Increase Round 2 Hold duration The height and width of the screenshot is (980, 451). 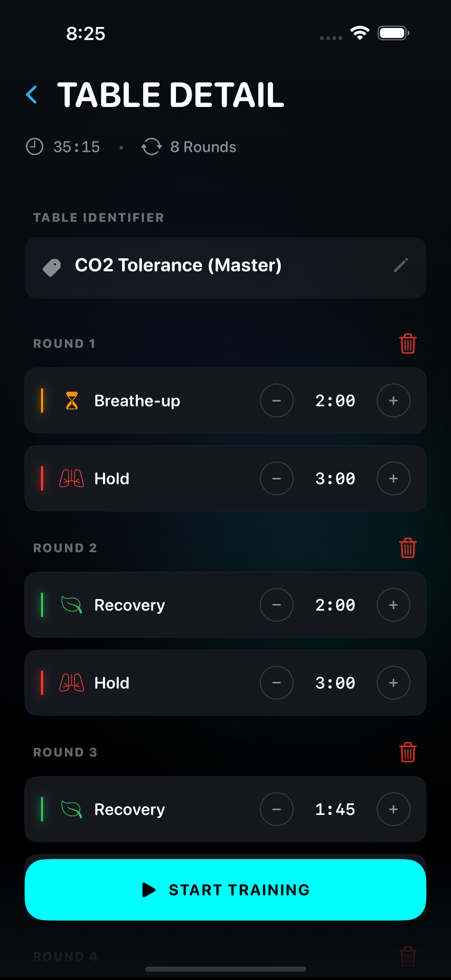393,683
